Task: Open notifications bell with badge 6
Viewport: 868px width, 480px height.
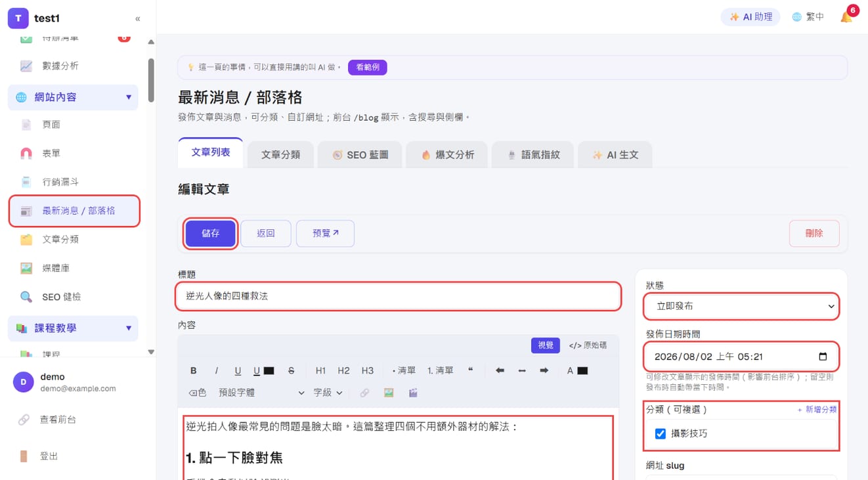Action: [847, 16]
